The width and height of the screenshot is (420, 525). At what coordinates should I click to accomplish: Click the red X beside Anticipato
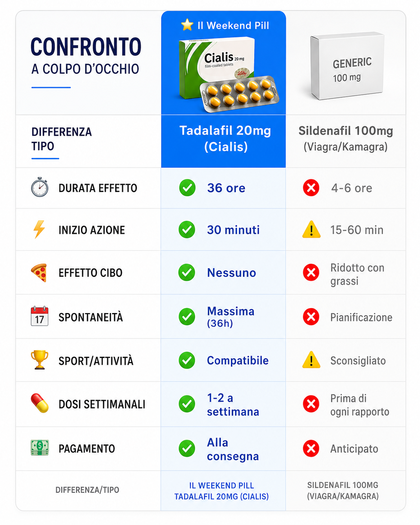pyautogui.click(x=311, y=448)
